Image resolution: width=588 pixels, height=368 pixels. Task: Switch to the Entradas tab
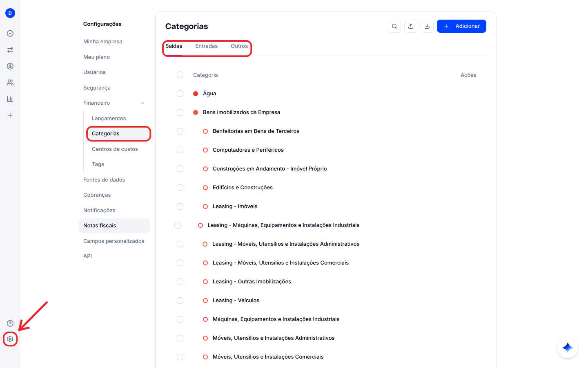(207, 46)
